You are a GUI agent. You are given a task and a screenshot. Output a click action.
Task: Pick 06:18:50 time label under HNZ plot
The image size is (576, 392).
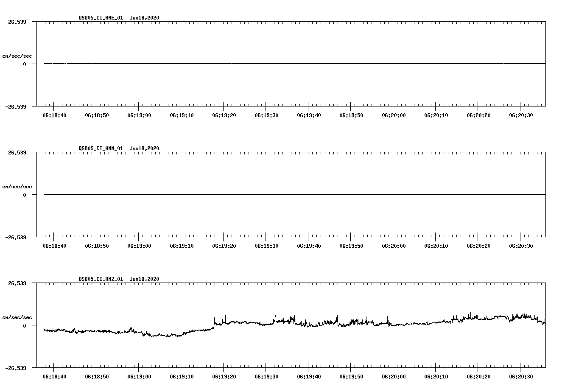click(x=97, y=377)
